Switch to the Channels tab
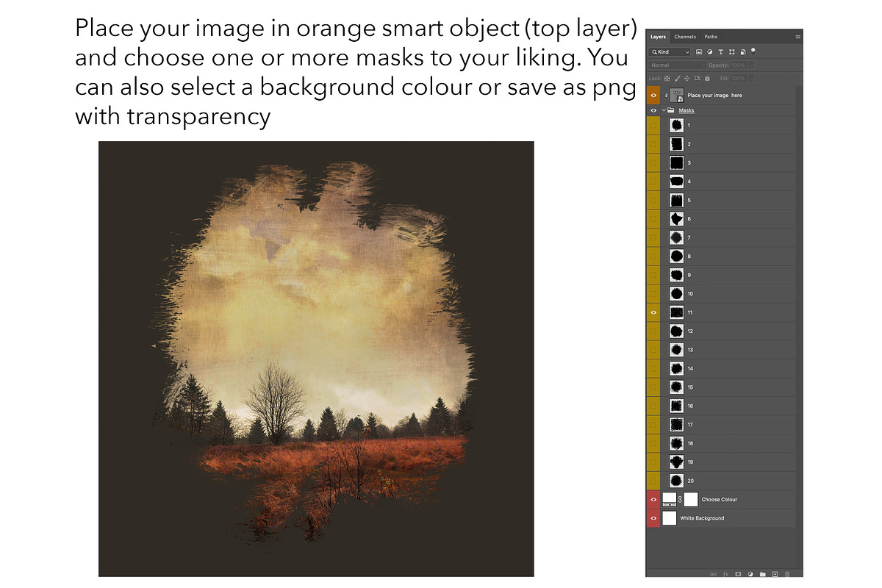Viewport: 882px width, 588px height. (x=684, y=37)
